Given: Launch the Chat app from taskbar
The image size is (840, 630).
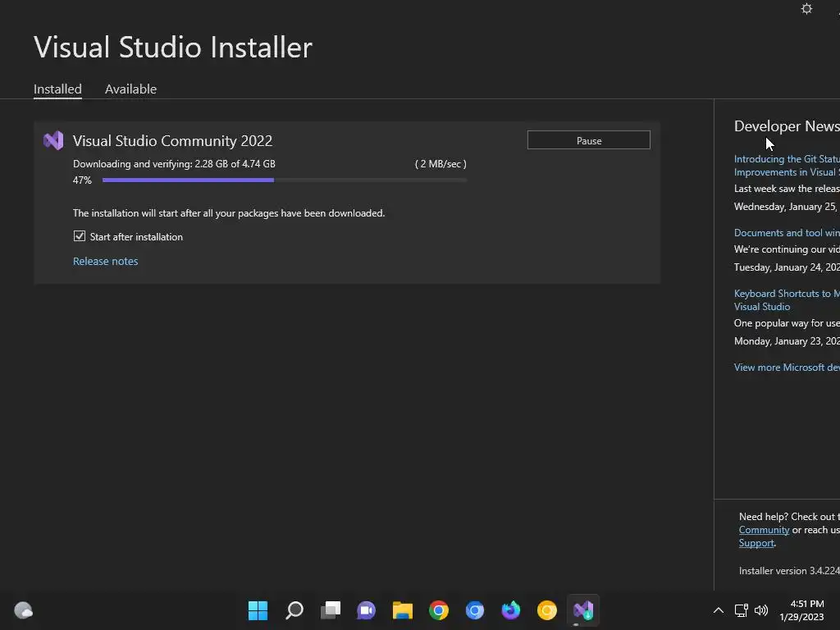Looking at the screenshot, I should click(x=367, y=610).
